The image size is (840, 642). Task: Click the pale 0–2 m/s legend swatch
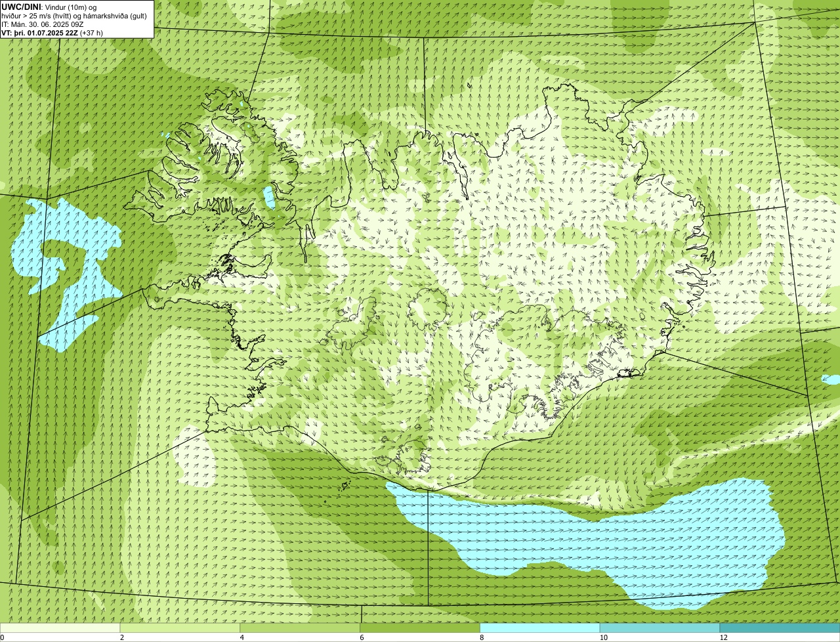[x=60, y=628]
